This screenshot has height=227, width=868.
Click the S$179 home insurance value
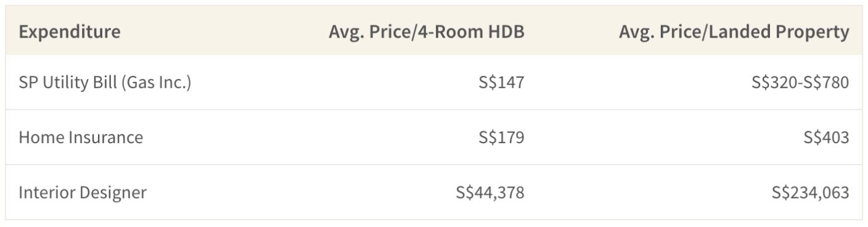click(x=501, y=137)
